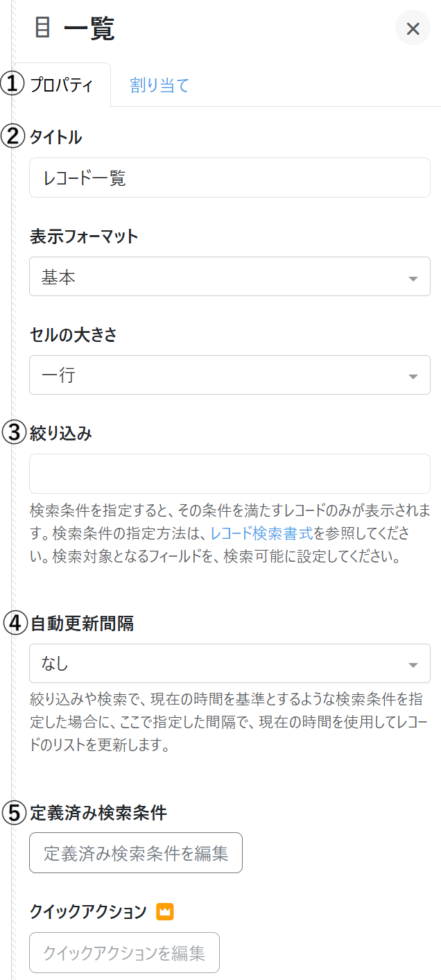The height and width of the screenshot is (980, 441).
Task: Open the レコード検索書式 link
Action: tap(261, 533)
